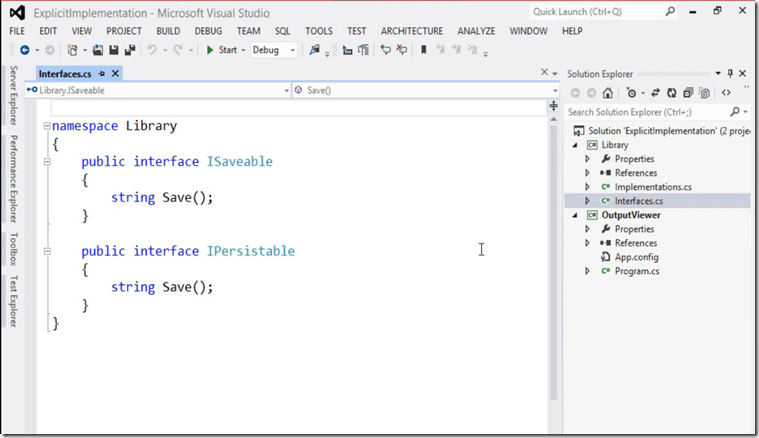
Task: Click the editor vertical scrollbar track
Action: [x=553, y=264]
